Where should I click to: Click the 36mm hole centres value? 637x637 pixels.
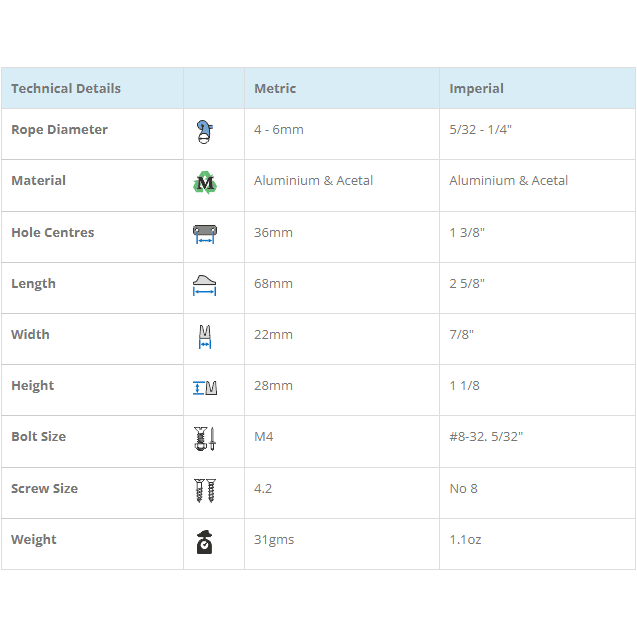(x=273, y=233)
